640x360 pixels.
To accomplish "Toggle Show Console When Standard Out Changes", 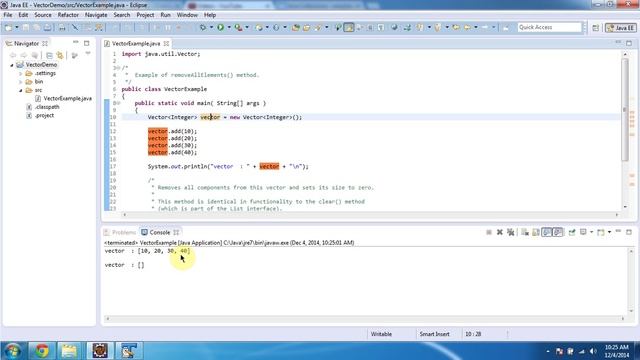I will [547, 232].
